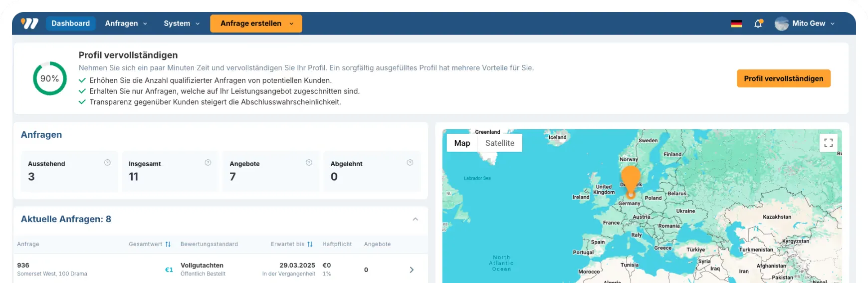Show help for Angebote card
868x283 pixels.
coord(309,163)
